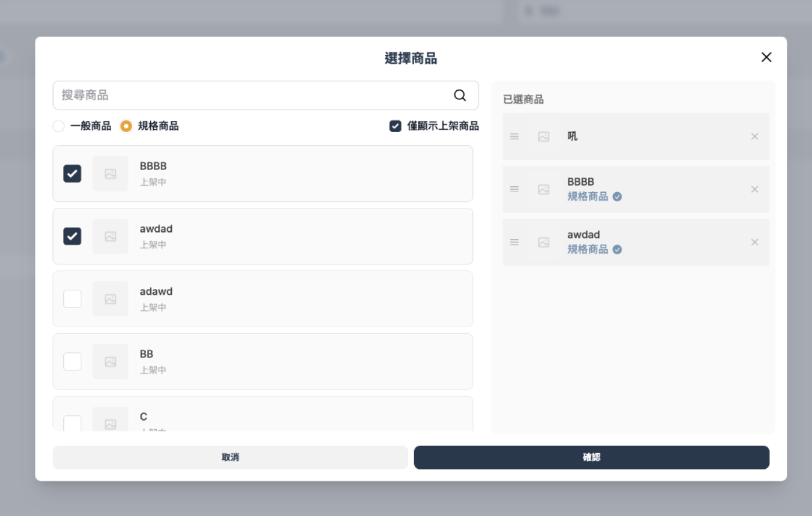Uncheck the BBBB product checkbox
812x516 pixels.
pos(72,173)
